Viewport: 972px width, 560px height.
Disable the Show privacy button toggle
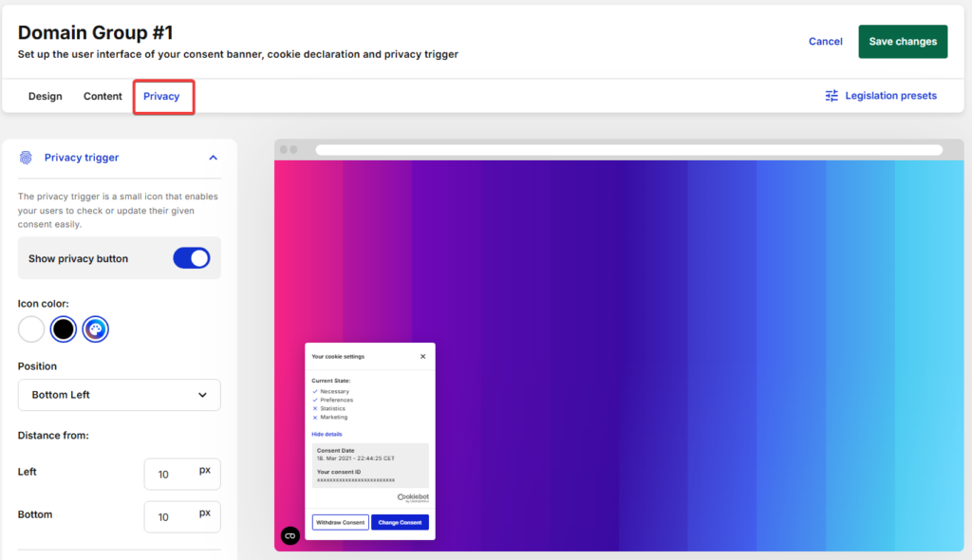pos(192,257)
